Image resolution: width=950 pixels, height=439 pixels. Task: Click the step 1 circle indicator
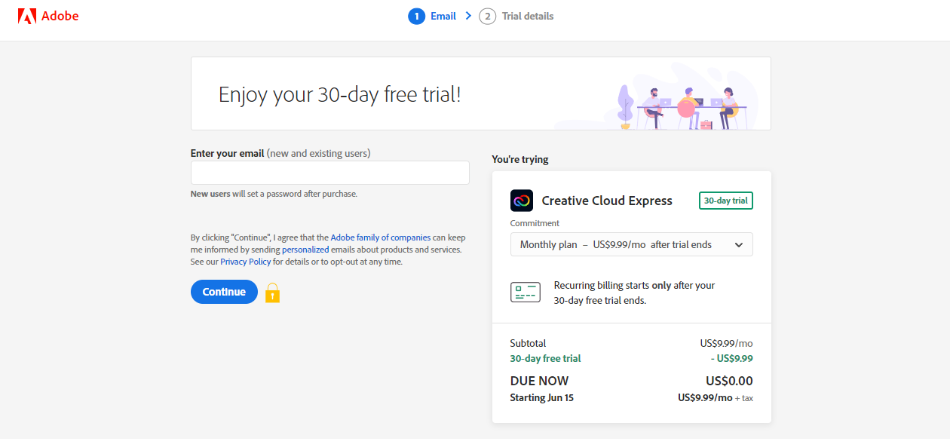point(416,16)
